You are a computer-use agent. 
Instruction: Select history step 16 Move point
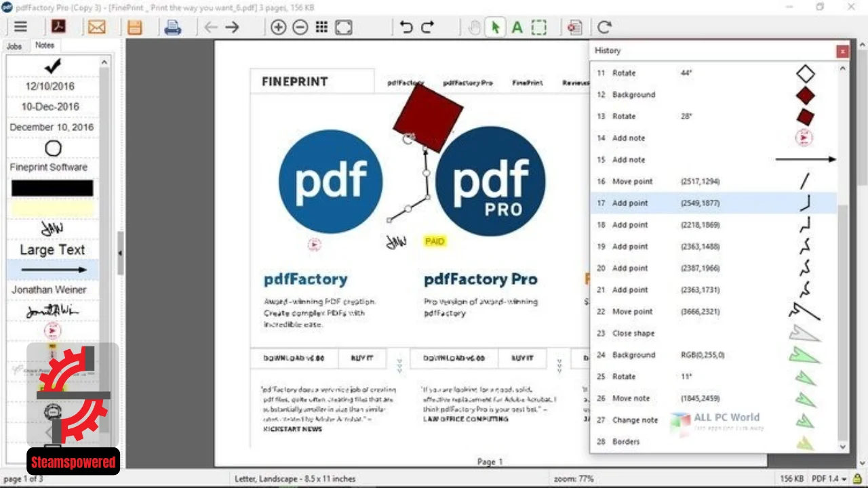click(x=713, y=181)
